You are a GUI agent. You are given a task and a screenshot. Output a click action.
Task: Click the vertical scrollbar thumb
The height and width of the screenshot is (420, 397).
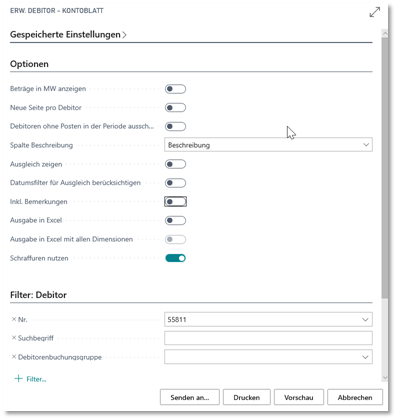[x=385, y=167]
